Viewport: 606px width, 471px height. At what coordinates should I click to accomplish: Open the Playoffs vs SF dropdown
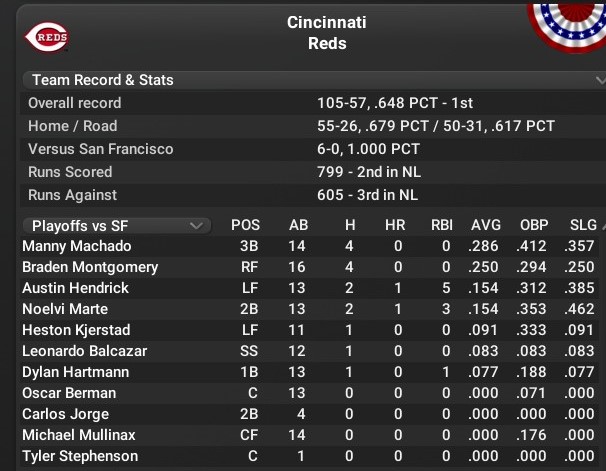(116, 226)
